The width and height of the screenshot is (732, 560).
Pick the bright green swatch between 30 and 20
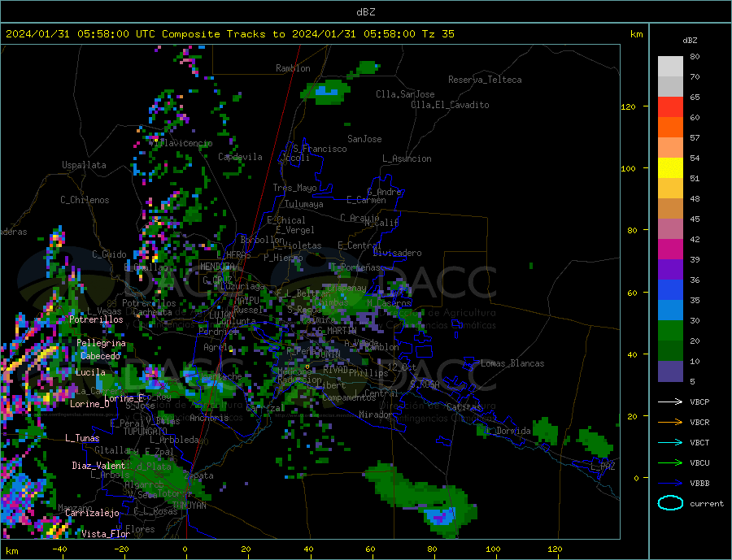(x=670, y=331)
